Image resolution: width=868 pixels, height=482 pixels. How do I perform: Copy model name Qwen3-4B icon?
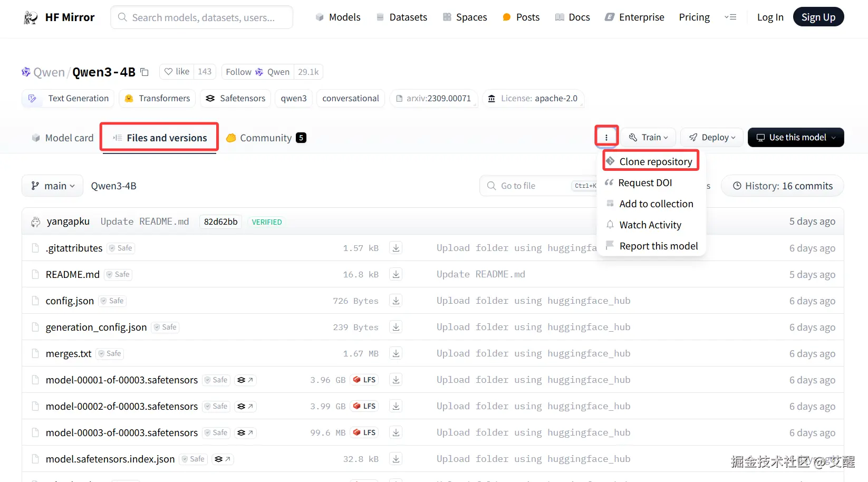(144, 72)
